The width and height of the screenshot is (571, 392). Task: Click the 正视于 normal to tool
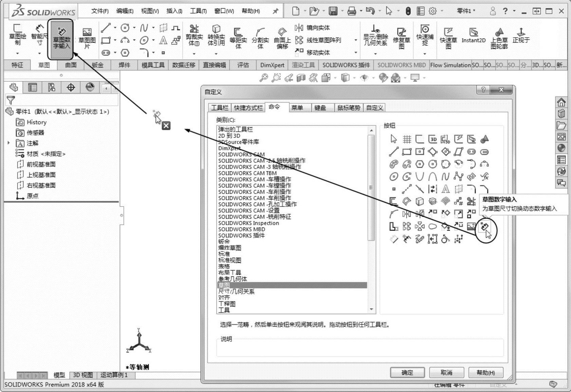(521, 35)
